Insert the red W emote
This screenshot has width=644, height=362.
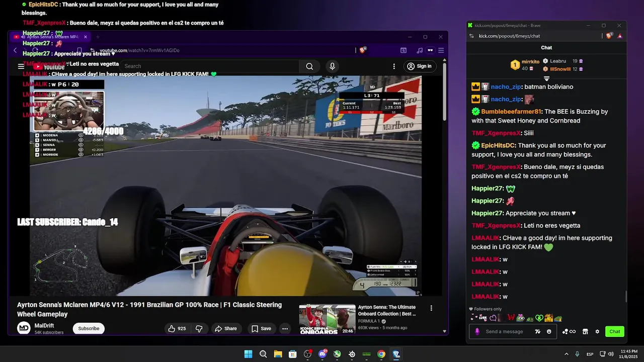click(511, 318)
